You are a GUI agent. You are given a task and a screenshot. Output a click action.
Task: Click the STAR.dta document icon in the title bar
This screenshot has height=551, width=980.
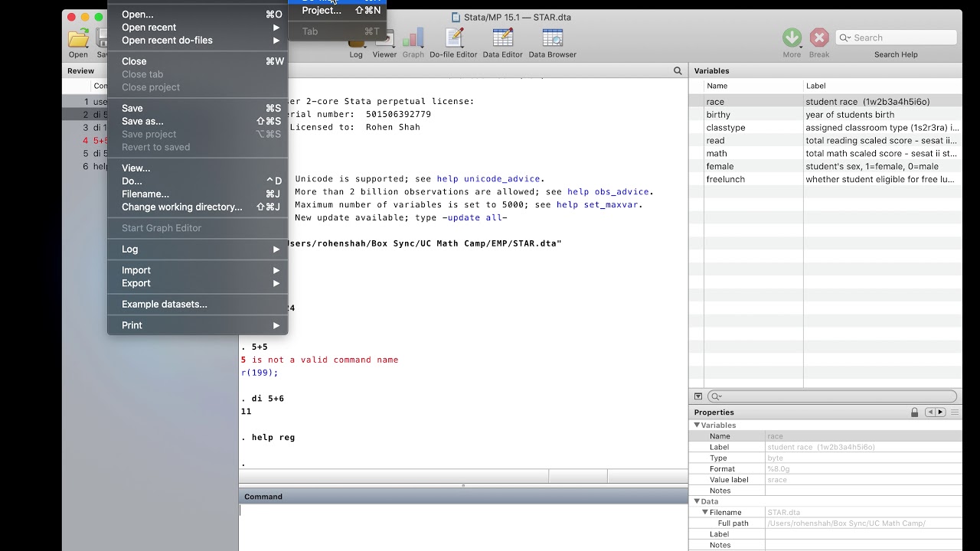[456, 17]
